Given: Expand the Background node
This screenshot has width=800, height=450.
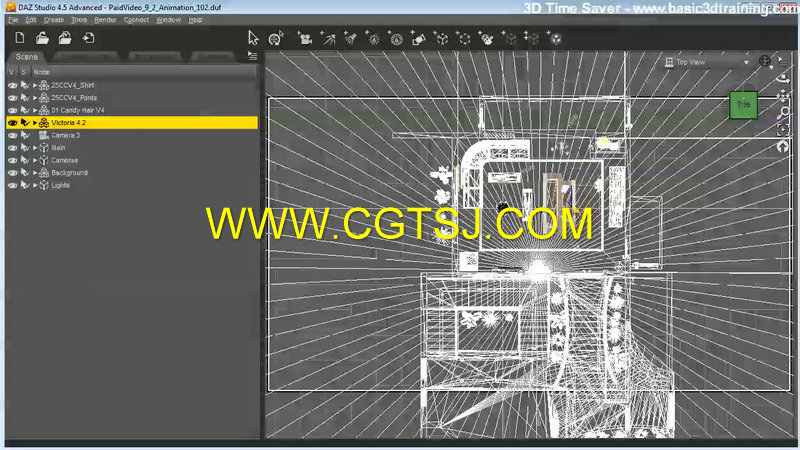Looking at the screenshot, I should point(35,173).
